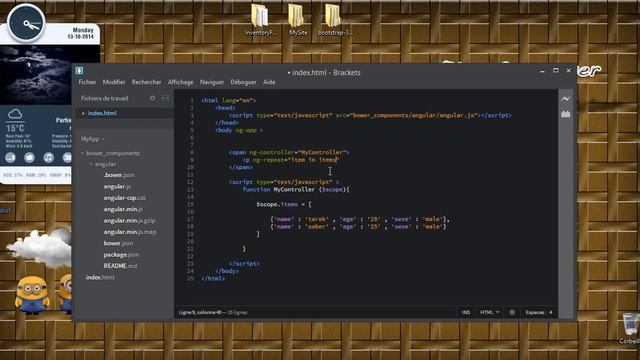Open working files settings gear icon
Image resolution: width=640 pixels, height=360 pixels.
click(152, 98)
